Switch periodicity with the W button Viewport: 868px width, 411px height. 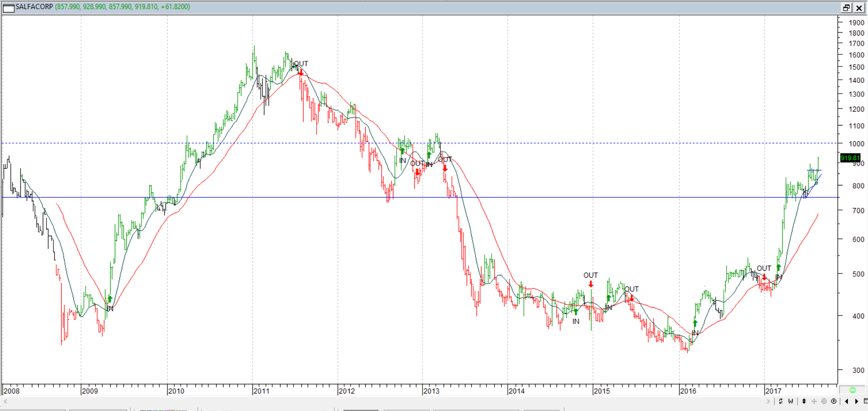pyautogui.click(x=791, y=401)
